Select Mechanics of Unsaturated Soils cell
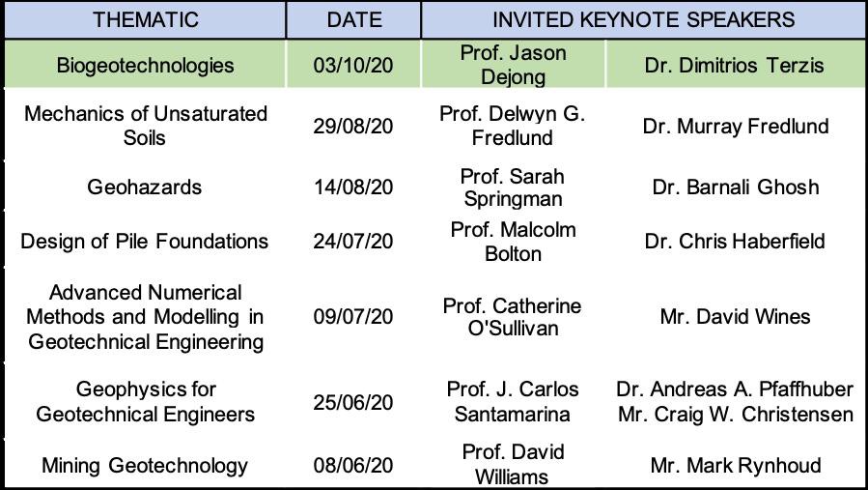The width and height of the screenshot is (868, 490). 145,126
